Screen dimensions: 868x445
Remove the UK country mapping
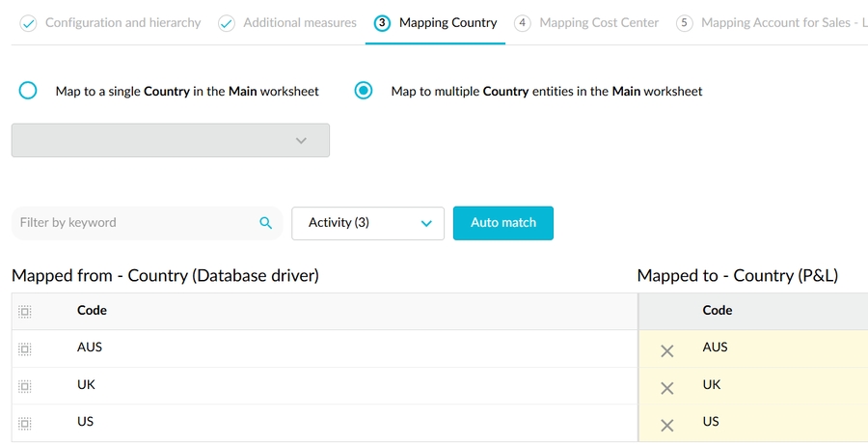point(666,388)
